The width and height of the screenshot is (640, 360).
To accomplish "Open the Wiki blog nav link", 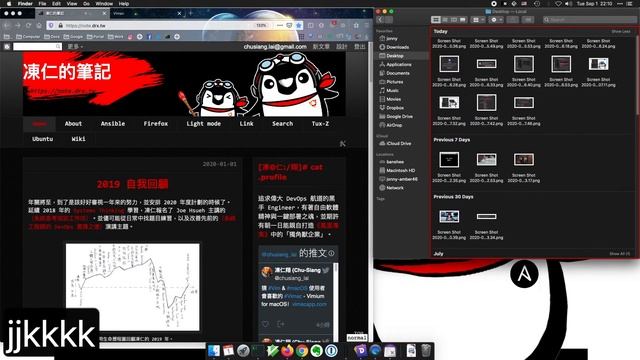I will pos(78,139).
